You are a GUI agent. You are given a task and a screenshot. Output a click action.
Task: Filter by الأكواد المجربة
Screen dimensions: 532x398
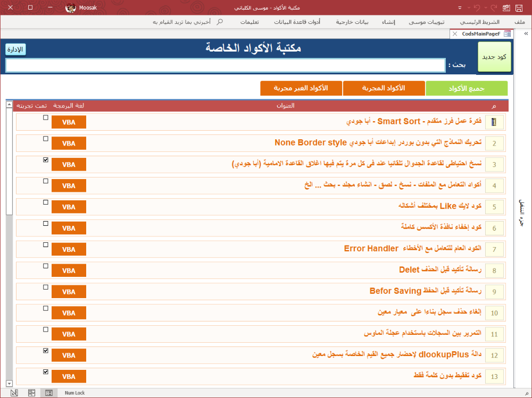click(384, 89)
